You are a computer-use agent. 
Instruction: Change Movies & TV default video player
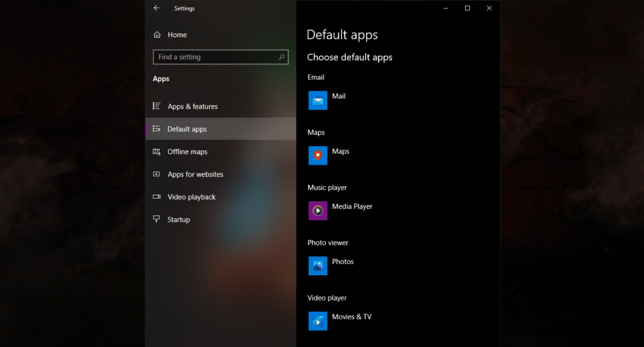(x=352, y=317)
